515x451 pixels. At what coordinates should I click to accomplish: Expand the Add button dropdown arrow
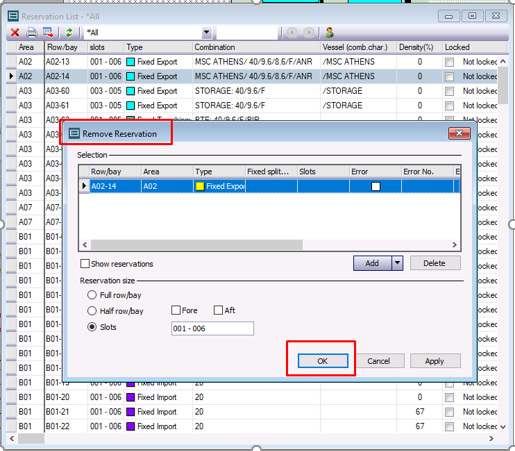pyautogui.click(x=397, y=263)
